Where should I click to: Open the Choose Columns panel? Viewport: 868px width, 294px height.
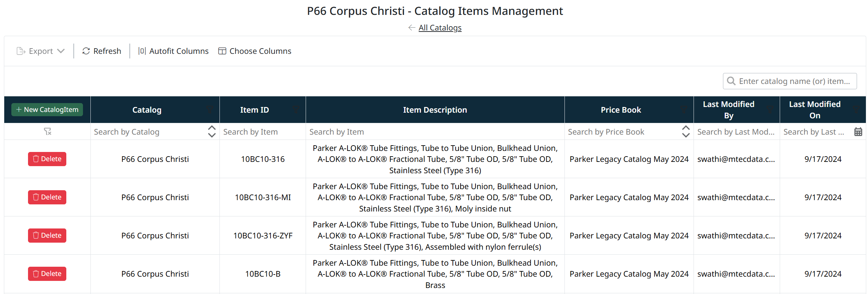[255, 51]
